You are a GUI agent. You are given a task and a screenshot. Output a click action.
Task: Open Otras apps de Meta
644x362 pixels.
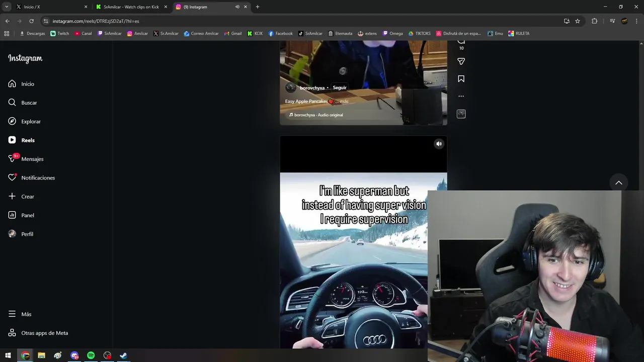coord(38,333)
